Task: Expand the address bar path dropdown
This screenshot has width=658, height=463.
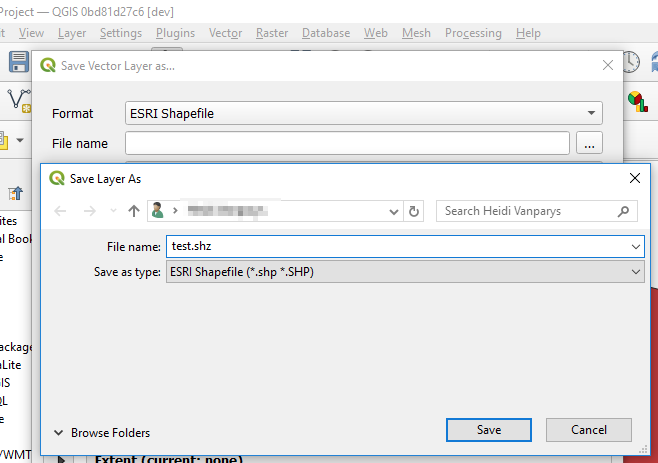Action: [394, 212]
